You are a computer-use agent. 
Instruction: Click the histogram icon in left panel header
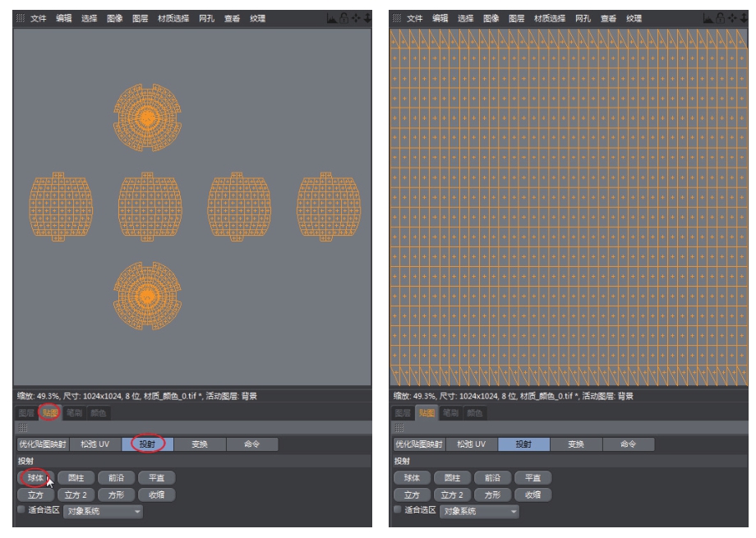pos(331,17)
